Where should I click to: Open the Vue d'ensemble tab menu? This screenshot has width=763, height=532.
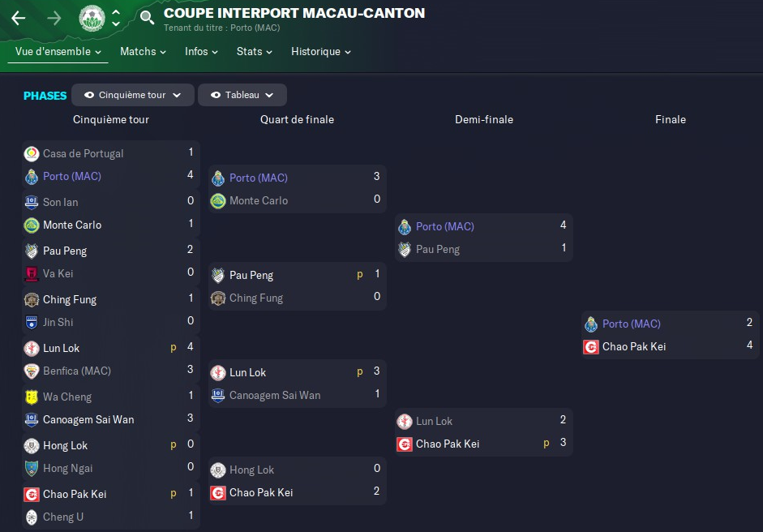[58, 52]
